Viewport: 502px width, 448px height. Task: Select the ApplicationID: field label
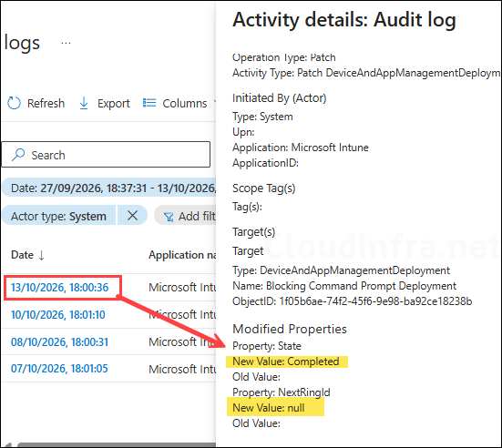tap(265, 163)
